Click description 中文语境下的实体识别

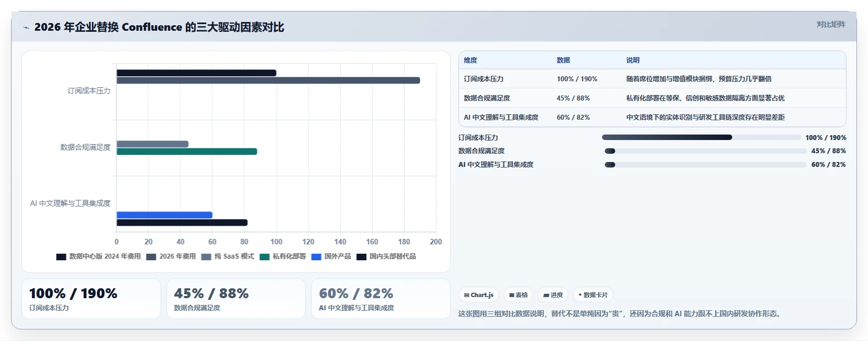click(x=705, y=118)
